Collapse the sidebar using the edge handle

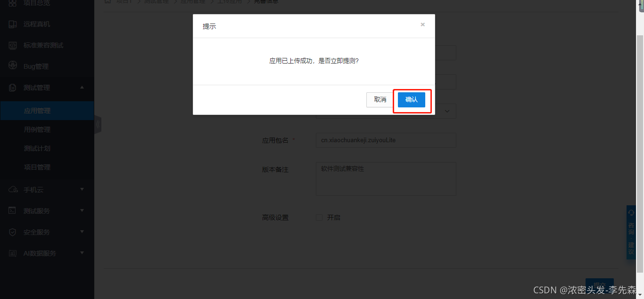pyautogui.click(x=98, y=124)
